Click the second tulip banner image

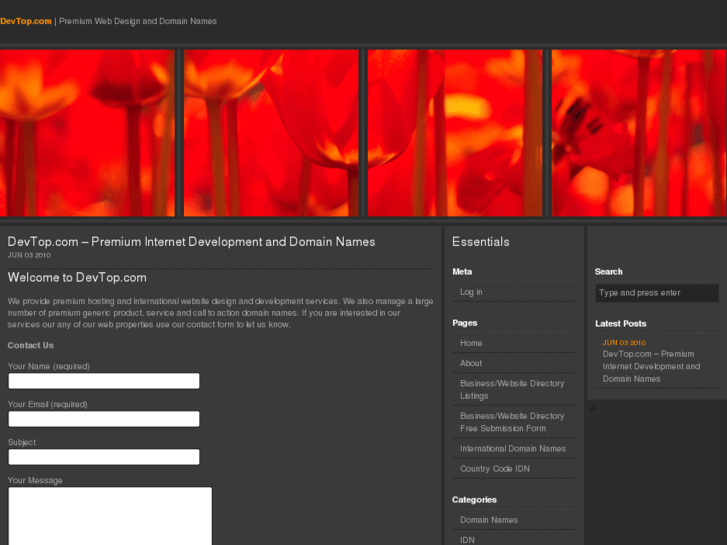coord(271,133)
